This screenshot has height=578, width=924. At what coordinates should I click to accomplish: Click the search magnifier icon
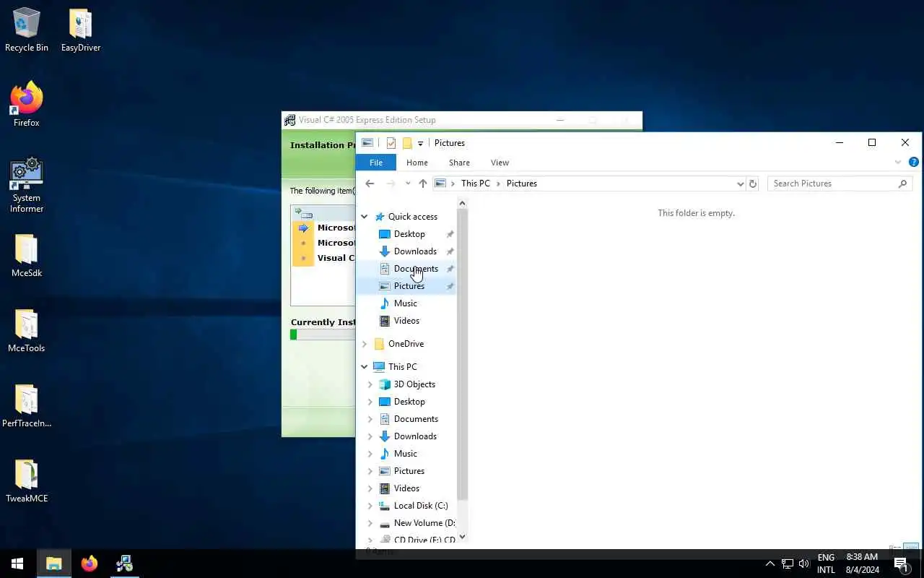[x=902, y=184]
